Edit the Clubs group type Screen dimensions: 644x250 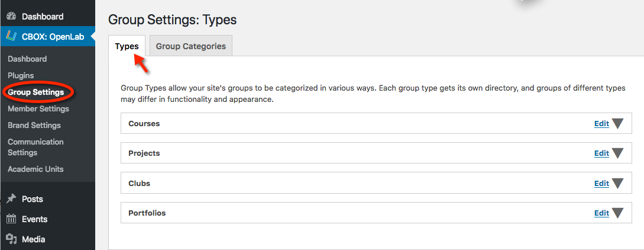(601, 184)
